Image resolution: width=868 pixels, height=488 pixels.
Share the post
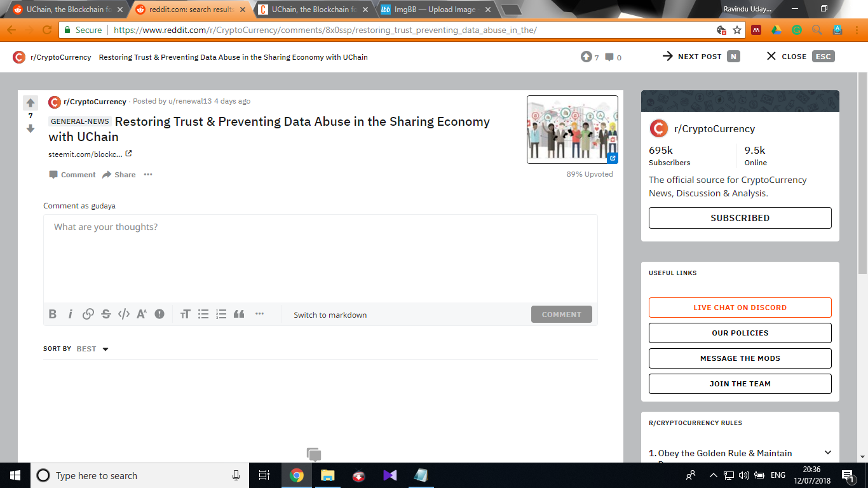119,175
